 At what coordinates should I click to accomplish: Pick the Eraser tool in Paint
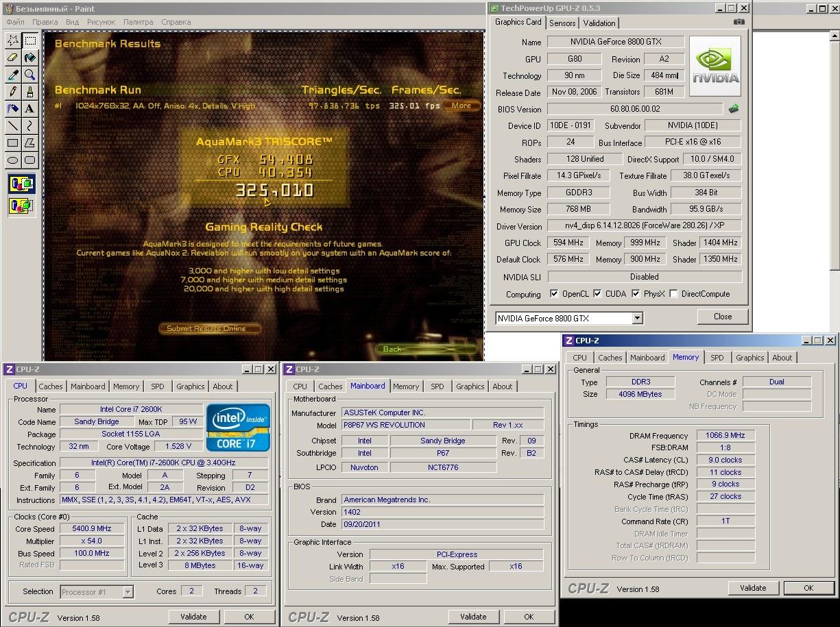click(x=13, y=58)
